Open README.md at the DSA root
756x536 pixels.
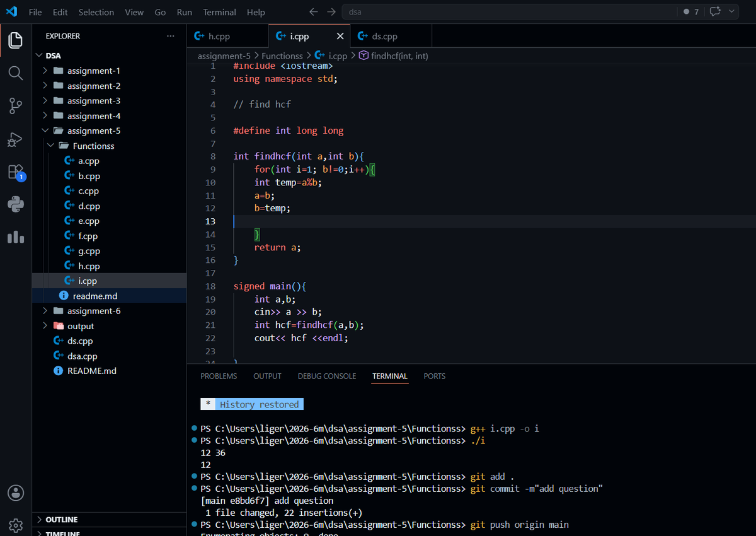(x=109, y=371)
